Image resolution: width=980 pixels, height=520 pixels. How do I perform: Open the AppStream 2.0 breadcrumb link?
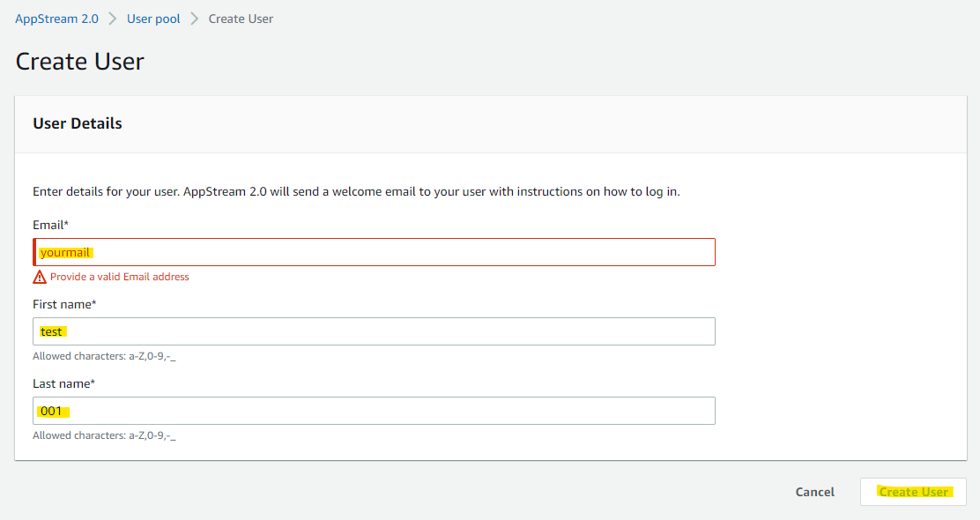coord(56,19)
